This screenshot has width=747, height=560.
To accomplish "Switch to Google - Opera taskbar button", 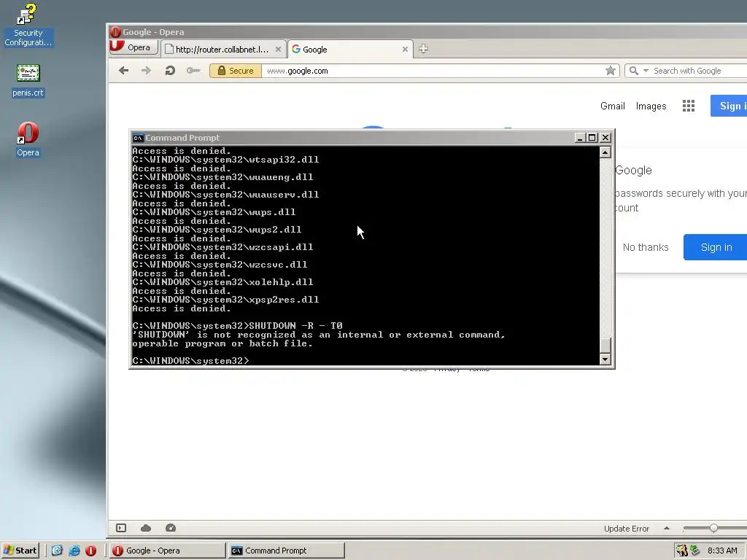I will [x=168, y=551].
